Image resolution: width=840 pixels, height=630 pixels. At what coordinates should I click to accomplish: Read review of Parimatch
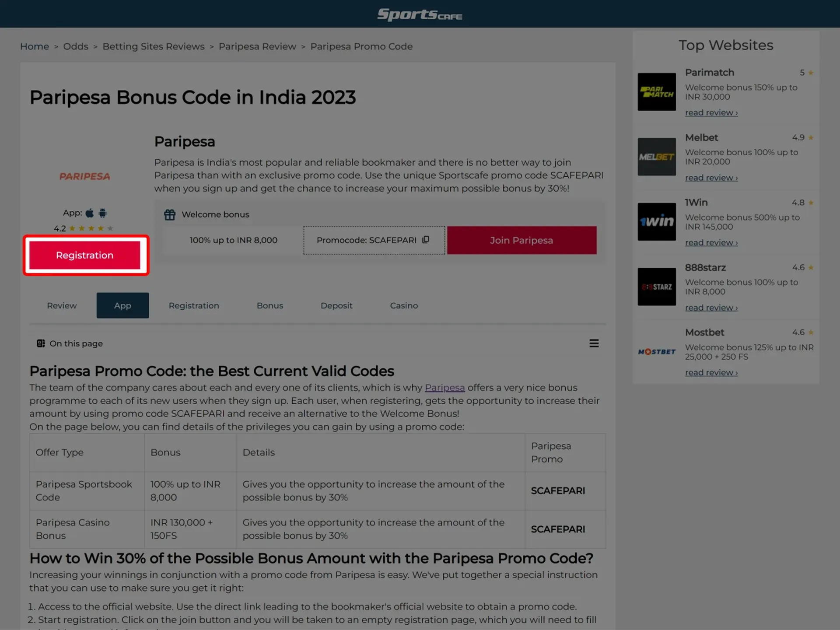(x=711, y=112)
